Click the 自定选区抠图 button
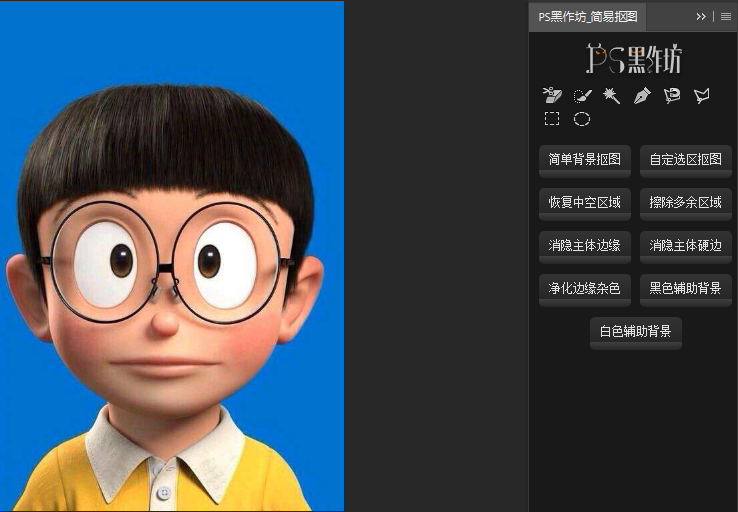738x512 pixels. coord(686,161)
